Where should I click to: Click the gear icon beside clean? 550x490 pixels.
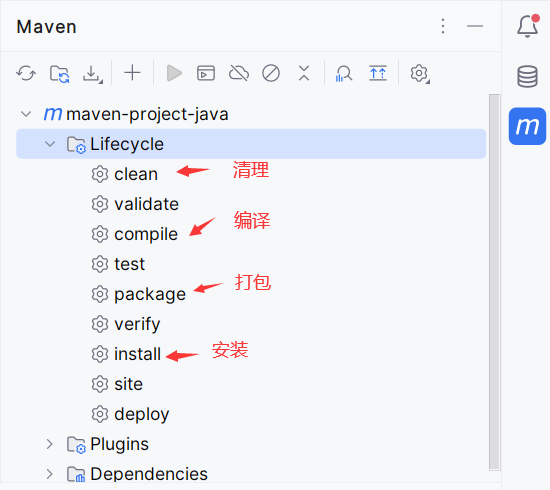click(x=100, y=174)
